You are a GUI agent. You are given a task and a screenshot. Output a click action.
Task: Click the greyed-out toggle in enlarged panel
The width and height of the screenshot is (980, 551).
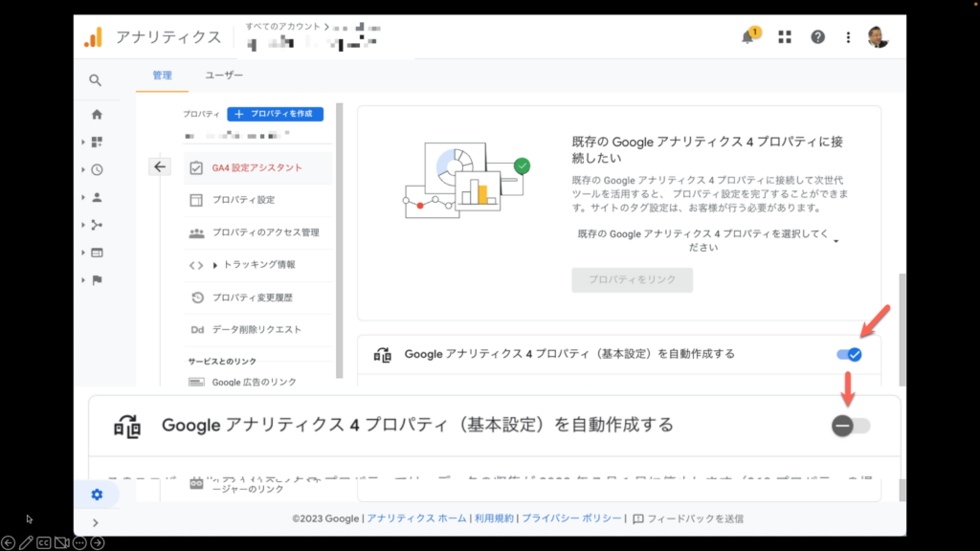tap(851, 426)
